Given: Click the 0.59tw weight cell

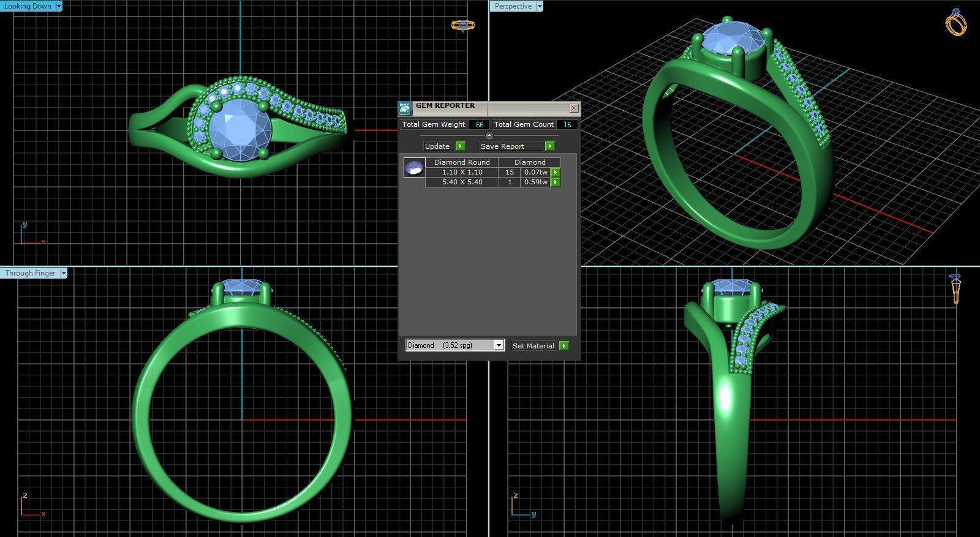Looking at the screenshot, I should coord(535,182).
